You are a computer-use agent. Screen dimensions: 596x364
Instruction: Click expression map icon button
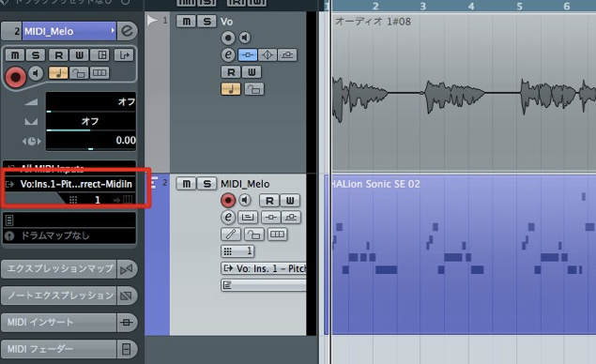tap(127, 269)
